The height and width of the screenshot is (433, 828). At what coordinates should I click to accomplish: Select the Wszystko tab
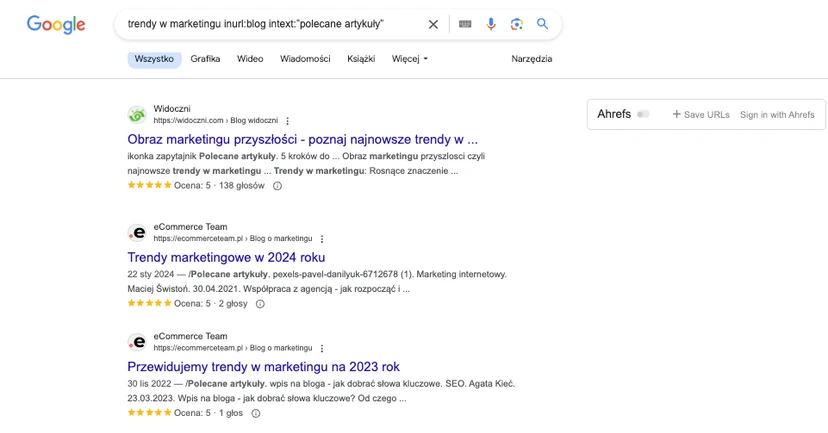point(154,59)
